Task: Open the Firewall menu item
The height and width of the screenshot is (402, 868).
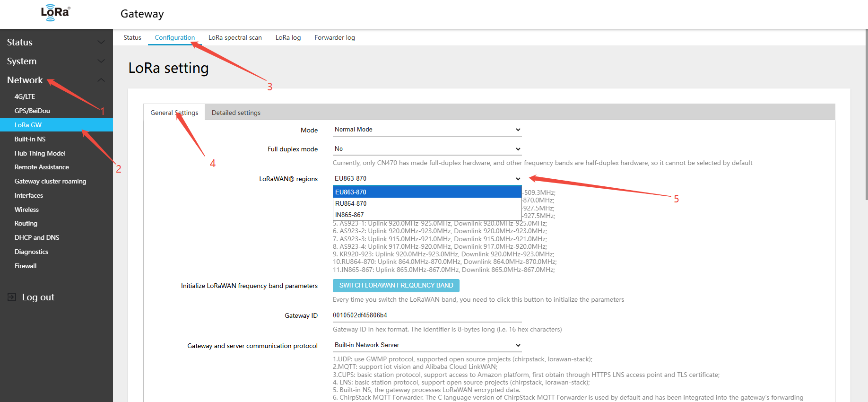Action: click(x=26, y=266)
